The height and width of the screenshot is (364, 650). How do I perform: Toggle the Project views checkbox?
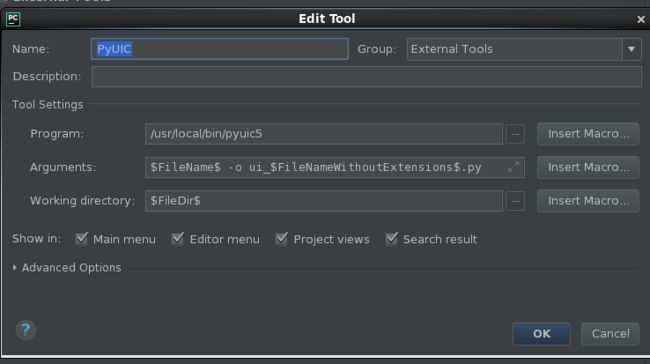(281, 239)
